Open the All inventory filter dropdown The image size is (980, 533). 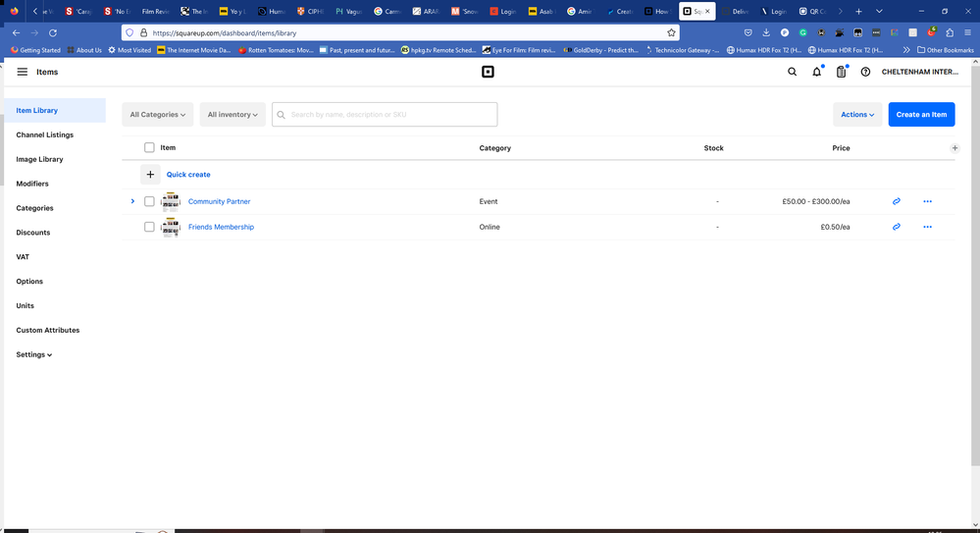232,115
